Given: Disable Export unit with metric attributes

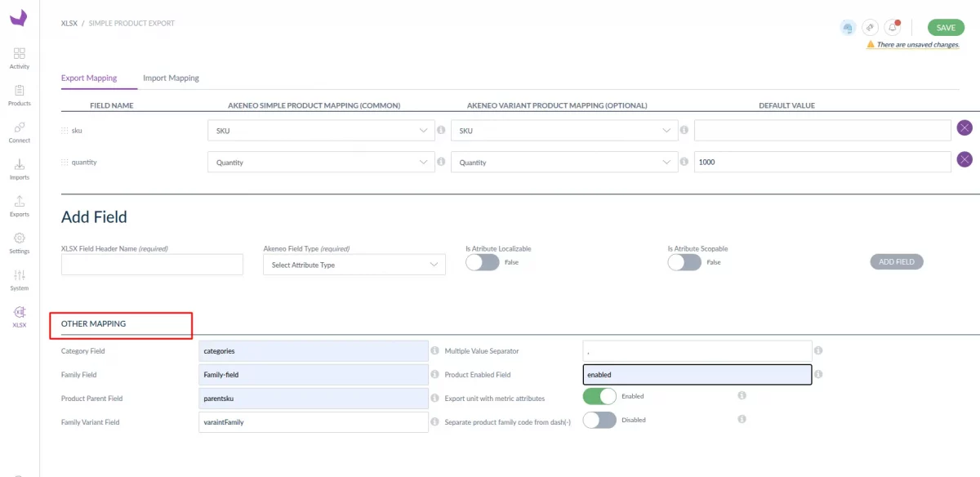Looking at the screenshot, I should coord(599,396).
